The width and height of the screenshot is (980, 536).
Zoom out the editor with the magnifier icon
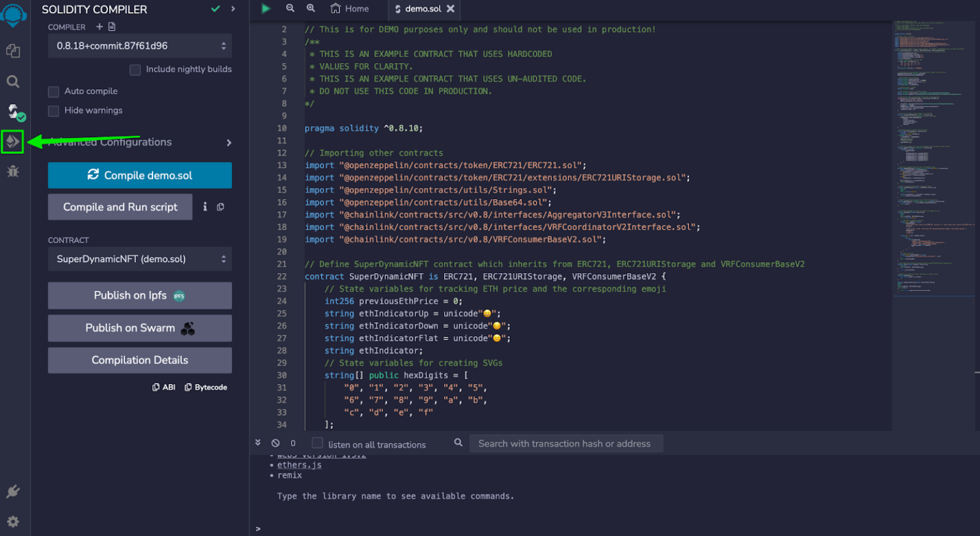click(291, 9)
